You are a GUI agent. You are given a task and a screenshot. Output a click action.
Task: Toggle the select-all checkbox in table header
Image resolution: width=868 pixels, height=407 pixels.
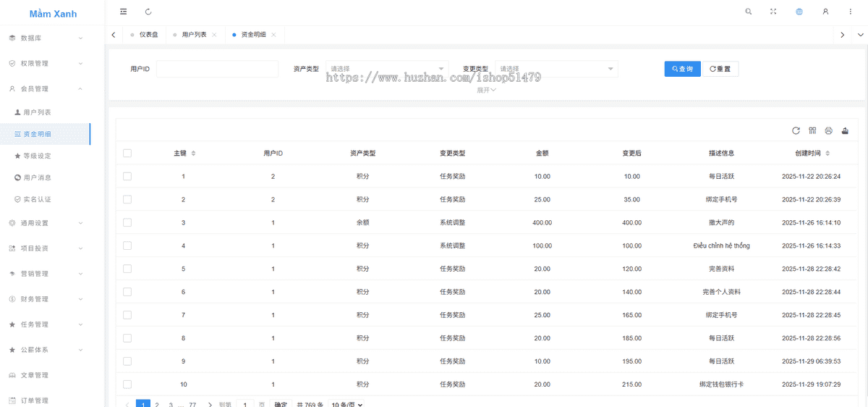pos(127,153)
